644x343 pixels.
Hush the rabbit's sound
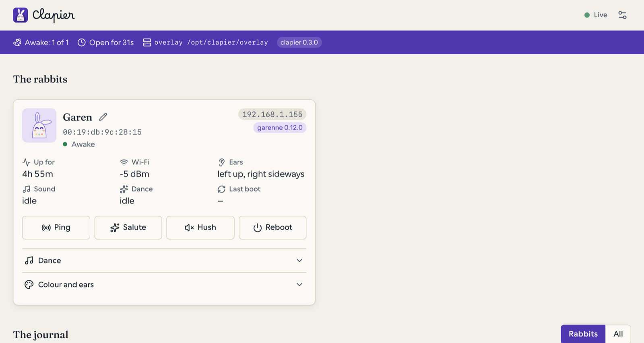(x=200, y=228)
